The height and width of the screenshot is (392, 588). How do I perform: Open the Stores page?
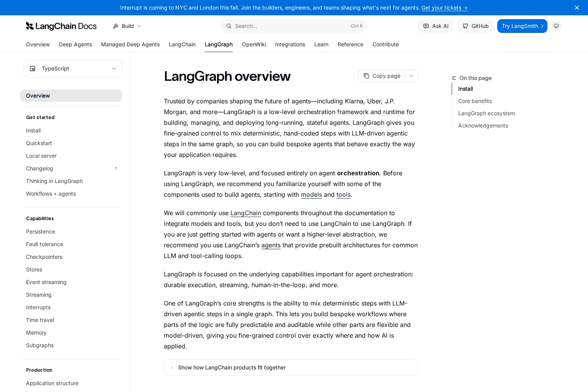[34, 269]
